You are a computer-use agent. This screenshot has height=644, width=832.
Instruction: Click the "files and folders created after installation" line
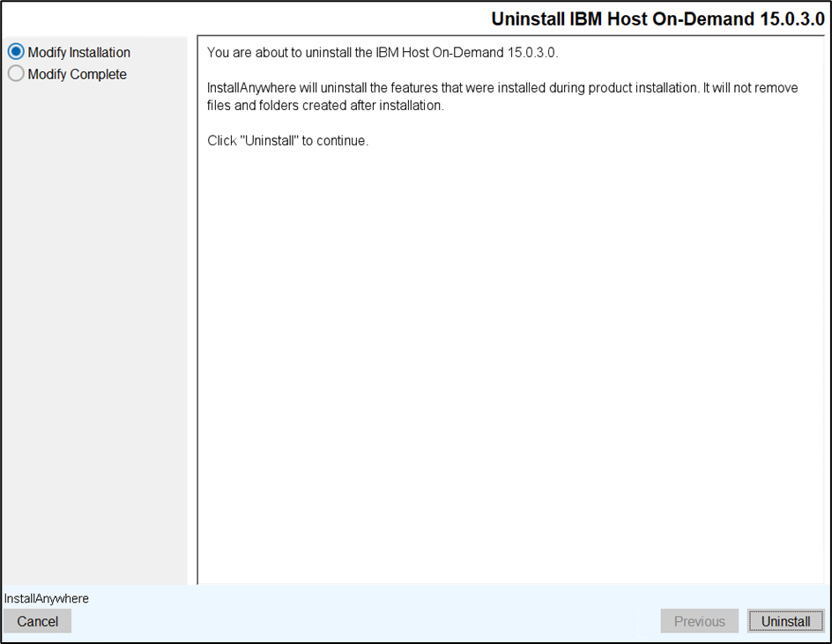pos(324,106)
